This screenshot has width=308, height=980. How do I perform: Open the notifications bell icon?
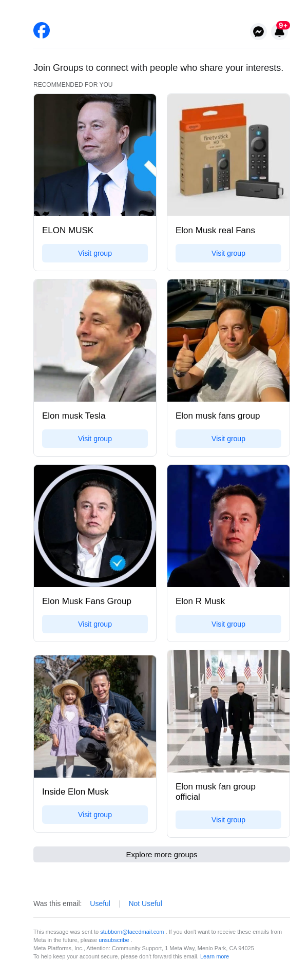(280, 31)
